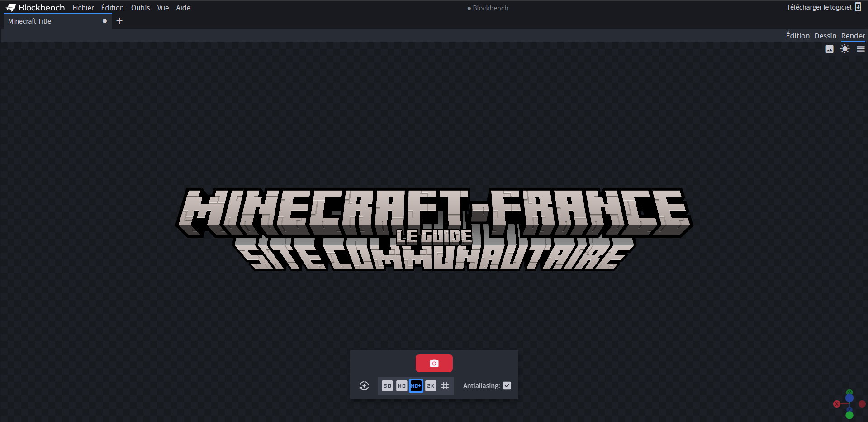Switch to Dessin mode tab

[x=825, y=36]
